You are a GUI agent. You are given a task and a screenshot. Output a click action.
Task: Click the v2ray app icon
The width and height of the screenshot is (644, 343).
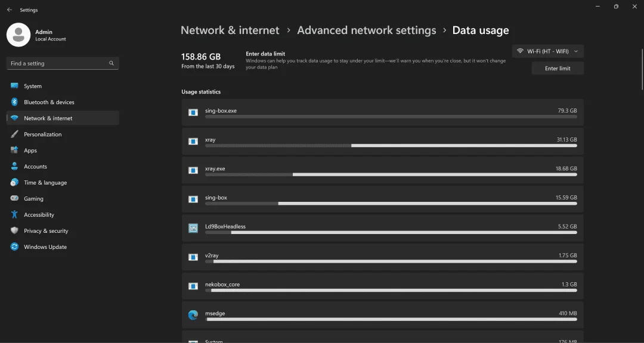(193, 257)
